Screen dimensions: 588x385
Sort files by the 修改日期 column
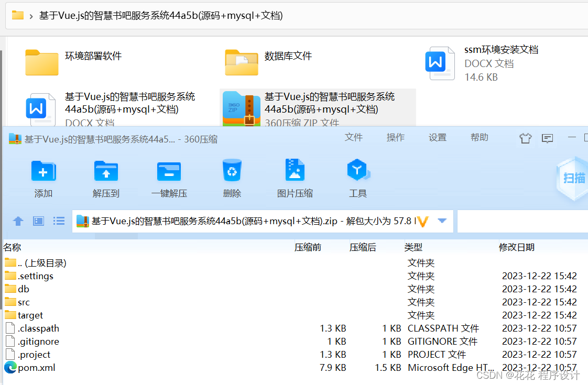click(x=517, y=247)
